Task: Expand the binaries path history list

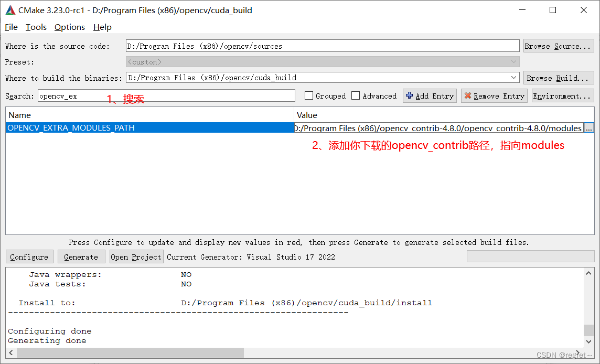Action: pyautogui.click(x=512, y=78)
